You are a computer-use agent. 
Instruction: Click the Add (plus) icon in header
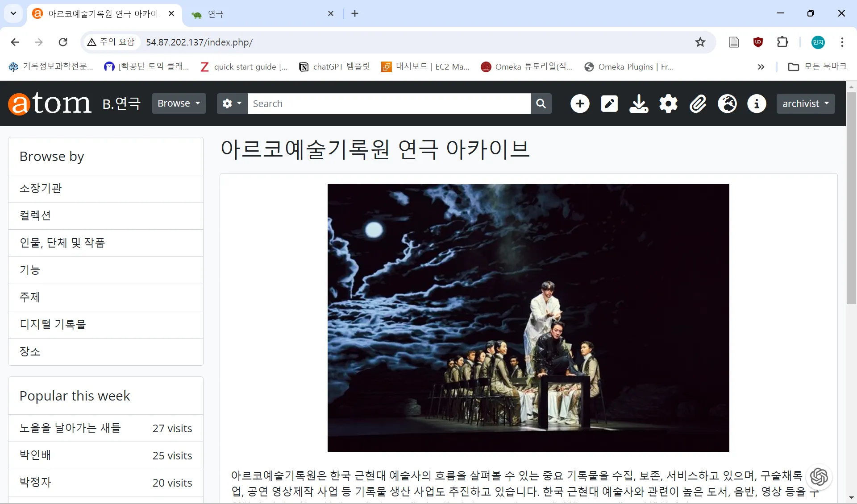580,103
